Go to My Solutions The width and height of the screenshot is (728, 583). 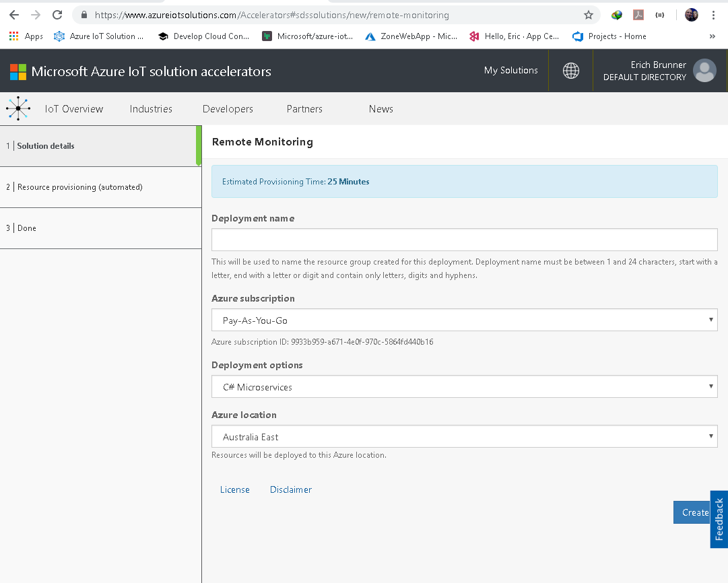coord(510,70)
